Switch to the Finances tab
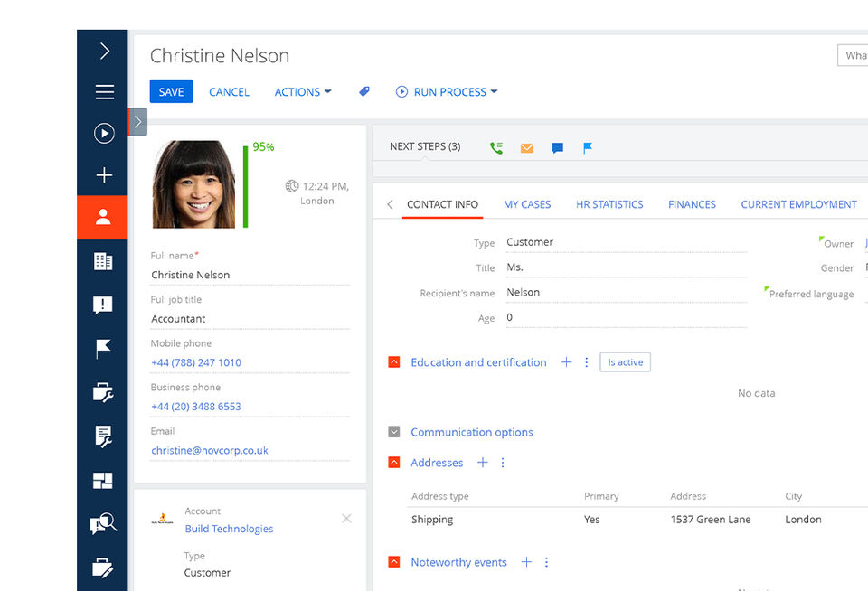Image resolution: width=868 pixels, height=591 pixels. pyautogui.click(x=692, y=204)
